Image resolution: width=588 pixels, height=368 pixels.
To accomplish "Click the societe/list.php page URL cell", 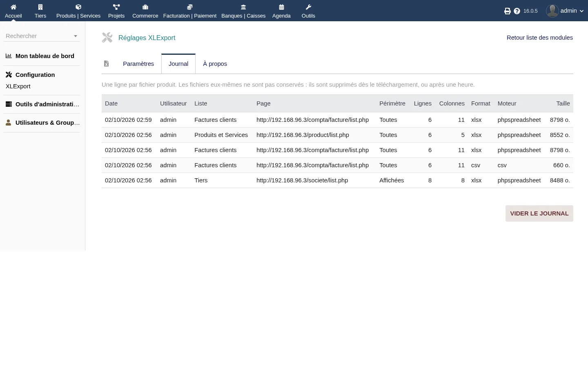I will pos(302,180).
